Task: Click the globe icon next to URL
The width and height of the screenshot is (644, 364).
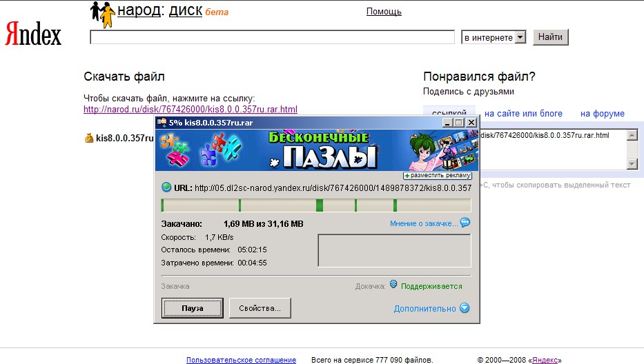Action: 166,188
